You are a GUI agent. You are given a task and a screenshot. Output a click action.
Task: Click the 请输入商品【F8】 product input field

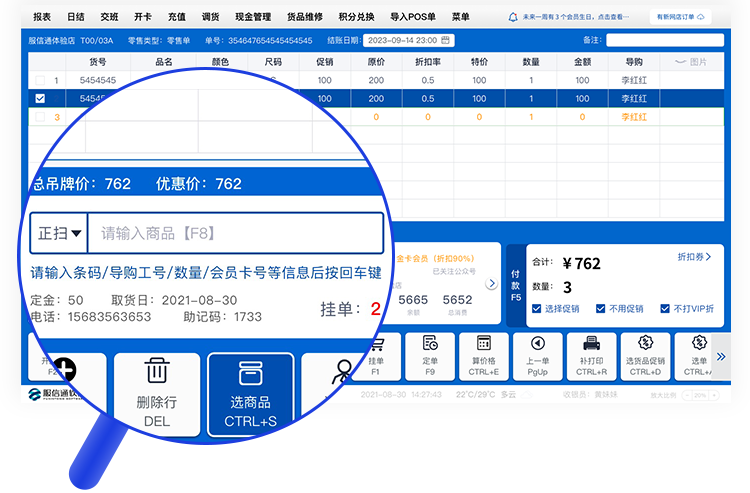click(235, 233)
